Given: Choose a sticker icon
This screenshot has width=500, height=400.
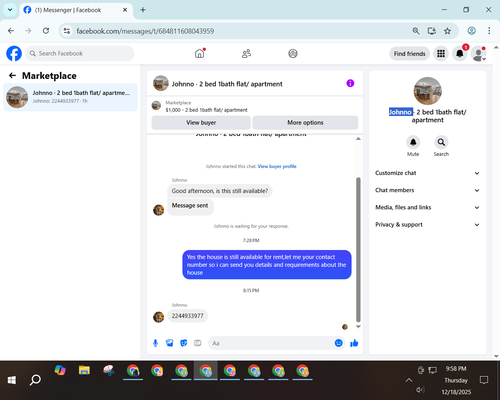Looking at the screenshot, I should click(184, 343).
